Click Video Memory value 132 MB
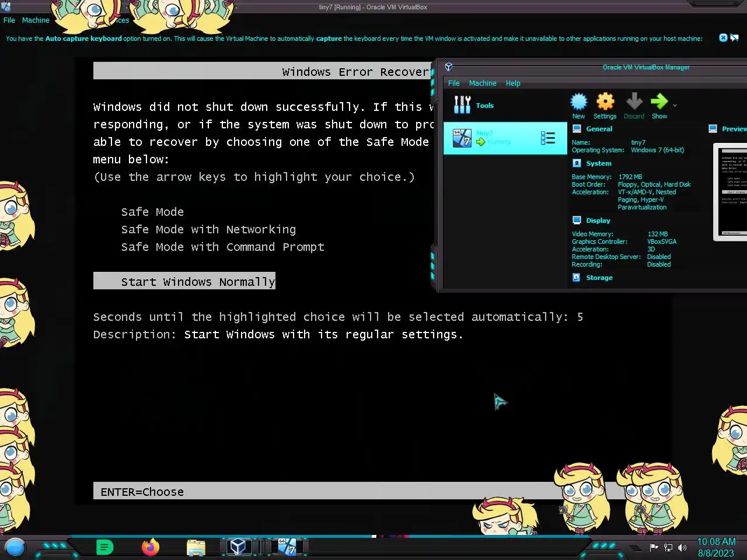Viewport: 747px width, 560px height. (658, 234)
